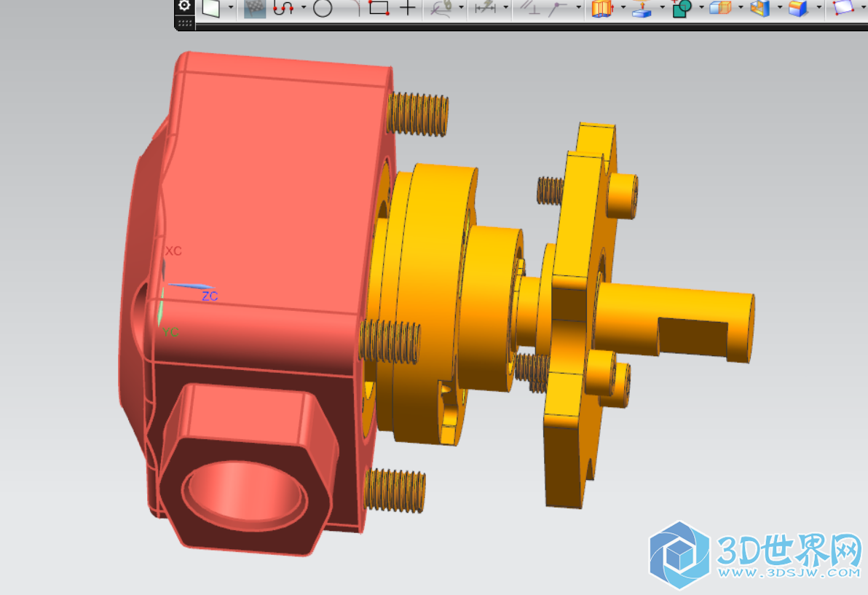Select the Rapid Dimension tool
Image resolution: width=868 pixels, height=595 pixels.
pyautogui.click(x=486, y=8)
